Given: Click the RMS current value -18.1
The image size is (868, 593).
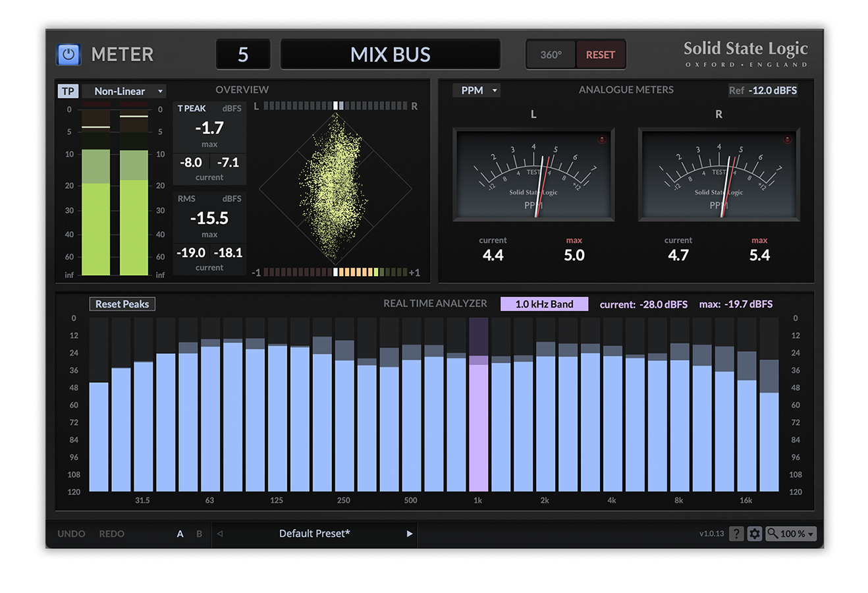Looking at the screenshot, I should coord(228,253).
